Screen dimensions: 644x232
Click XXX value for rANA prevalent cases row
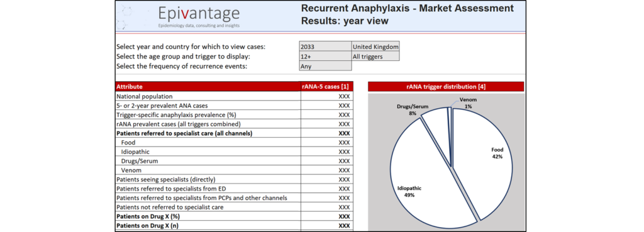(x=344, y=124)
